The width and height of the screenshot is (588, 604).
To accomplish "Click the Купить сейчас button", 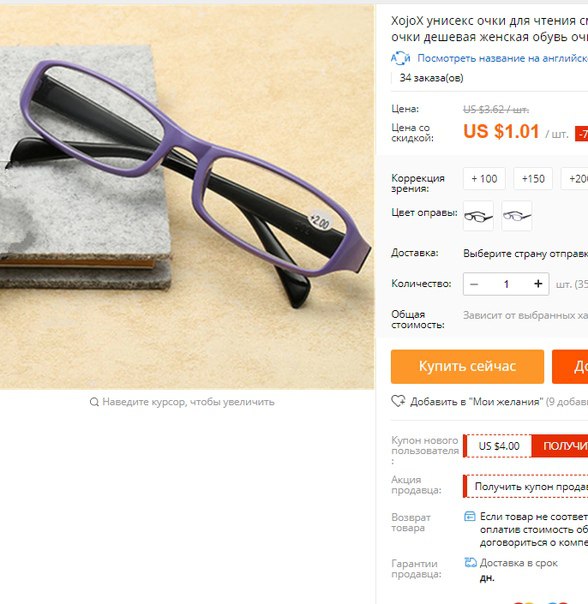I will pyautogui.click(x=467, y=366).
